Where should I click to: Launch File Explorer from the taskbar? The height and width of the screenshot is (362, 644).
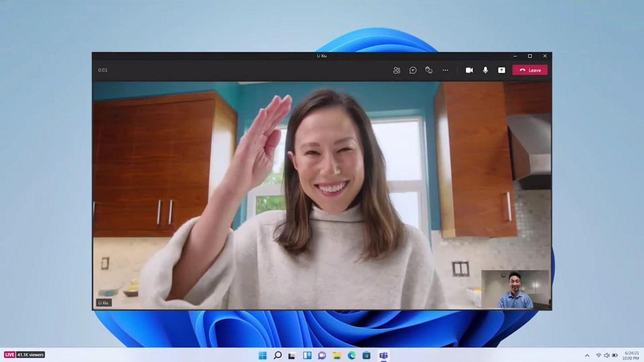click(337, 355)
